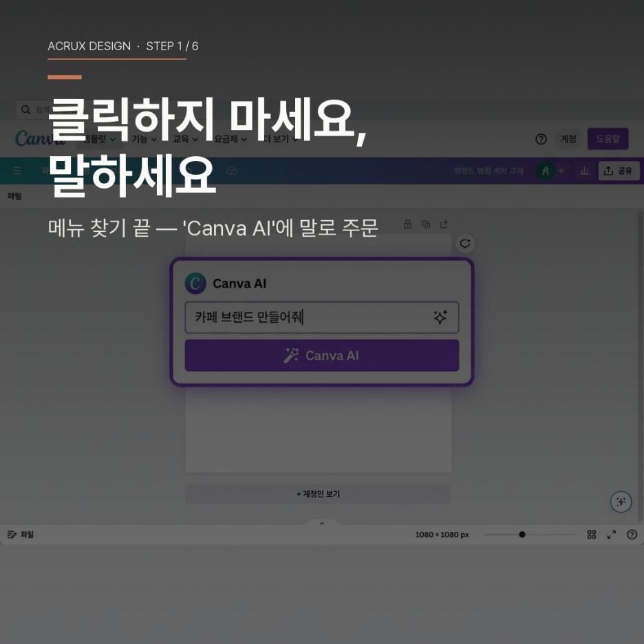Click the + 계정인 보기 button below the canvas
Screen dimensions: 644x644
(319, 494)
